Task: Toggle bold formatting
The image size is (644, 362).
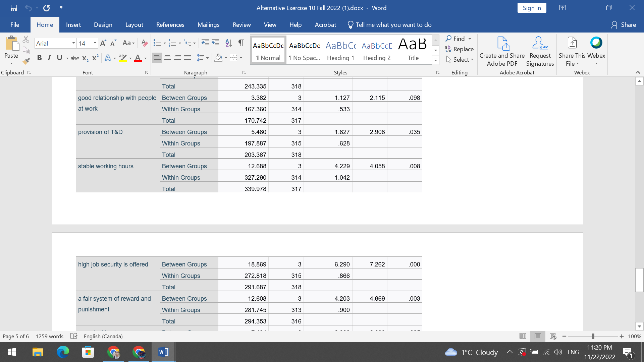Action: click(x=39, y=58)
